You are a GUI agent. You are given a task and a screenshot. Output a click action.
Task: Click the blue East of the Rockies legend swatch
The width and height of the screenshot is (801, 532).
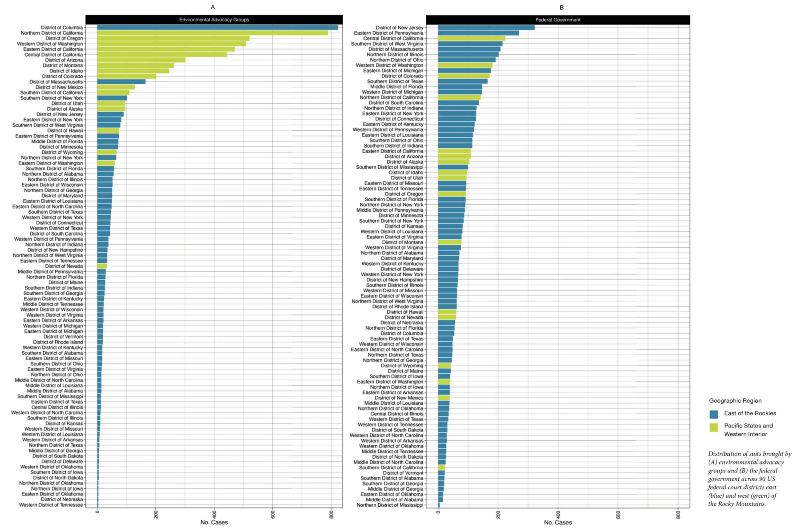pyautogui.click(x=713, y=414)
